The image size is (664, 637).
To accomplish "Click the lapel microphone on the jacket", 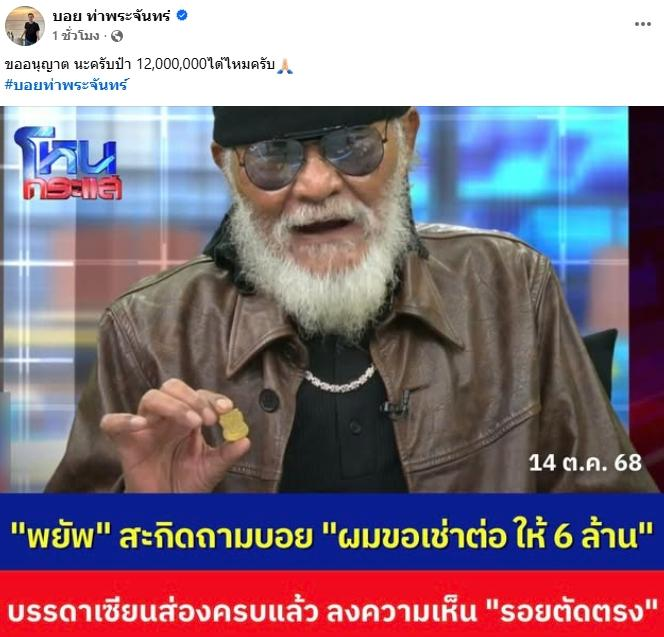I will coord(396,406).
